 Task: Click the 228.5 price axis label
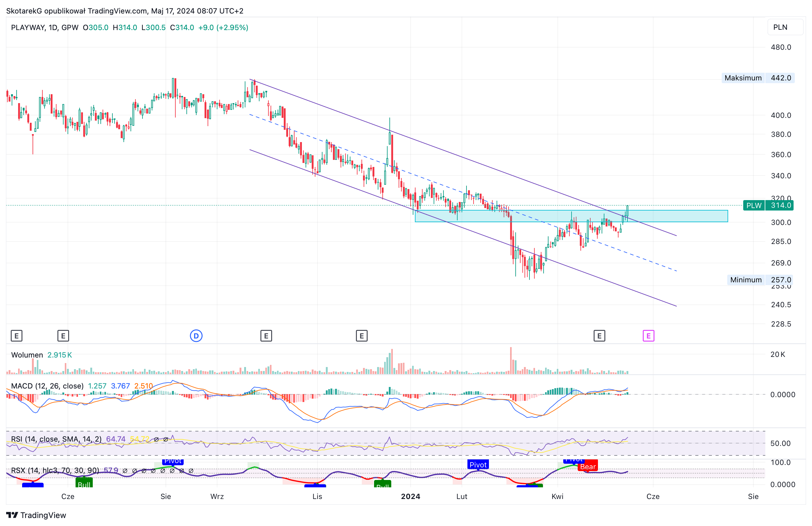click(x=781, y=324)
